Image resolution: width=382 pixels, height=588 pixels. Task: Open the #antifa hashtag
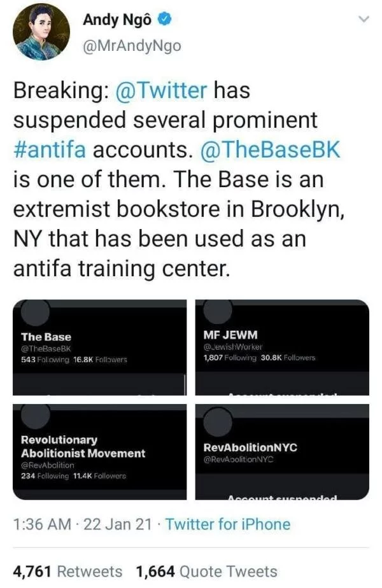(x=50, y=150)
